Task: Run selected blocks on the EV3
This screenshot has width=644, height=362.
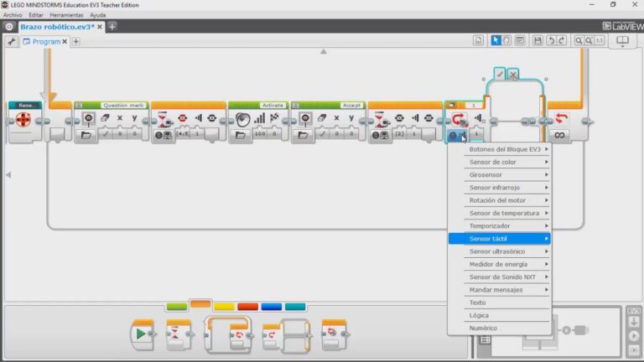Action: pos(634,350)
